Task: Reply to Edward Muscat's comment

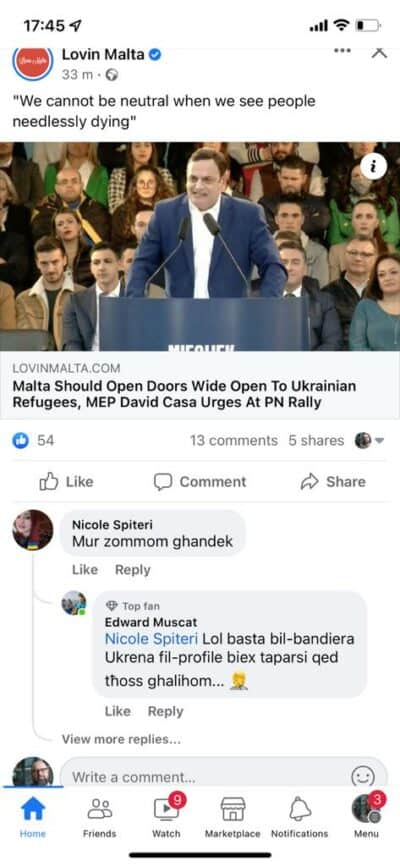Action: 165,711
